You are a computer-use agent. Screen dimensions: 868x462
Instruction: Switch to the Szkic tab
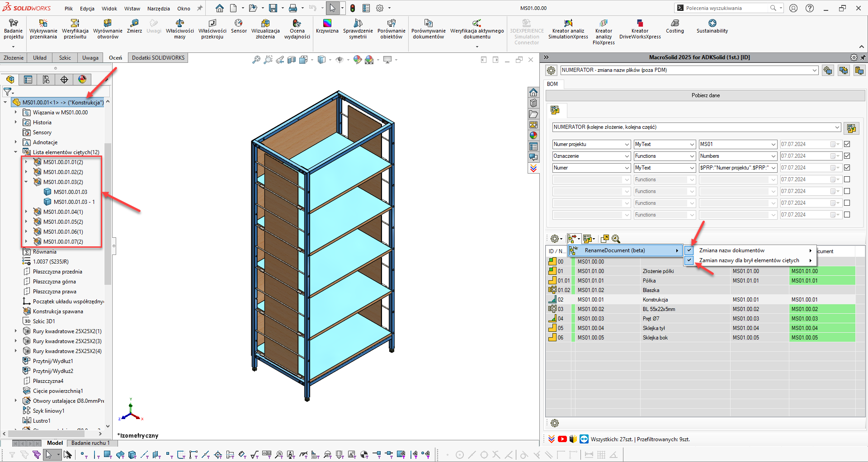point(65,58)
